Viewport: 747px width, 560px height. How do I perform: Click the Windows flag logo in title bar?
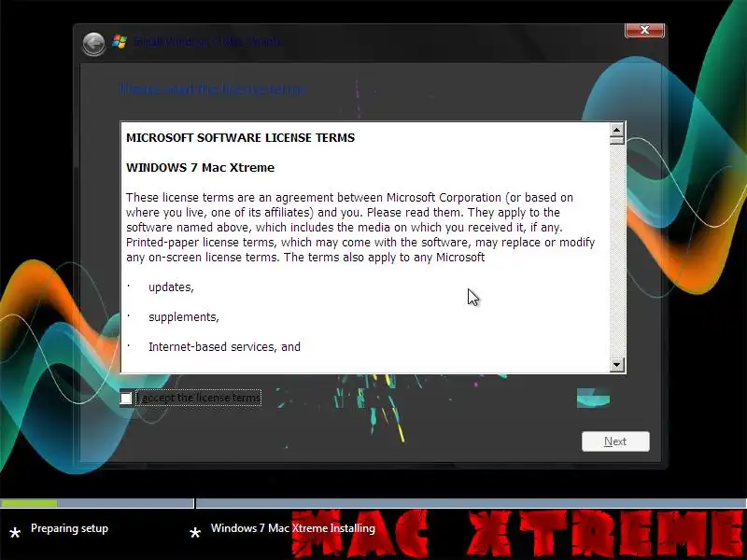tap(120, 41)
